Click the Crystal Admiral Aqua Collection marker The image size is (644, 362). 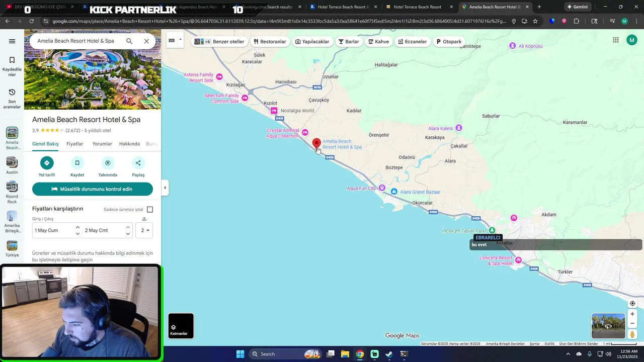(305, 133)
